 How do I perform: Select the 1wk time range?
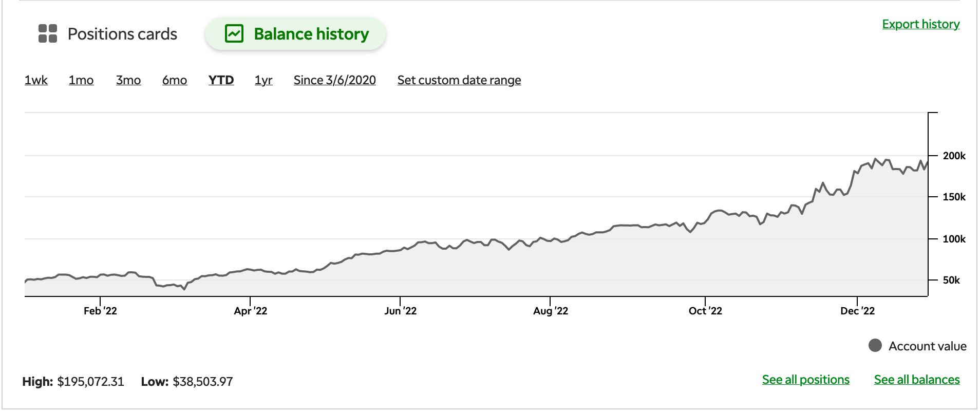pos(36,80)
